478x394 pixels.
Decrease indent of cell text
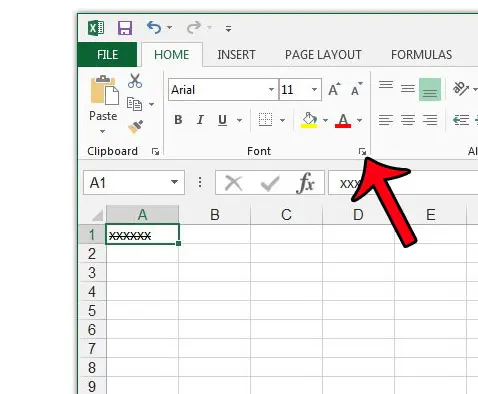(461, 120)
